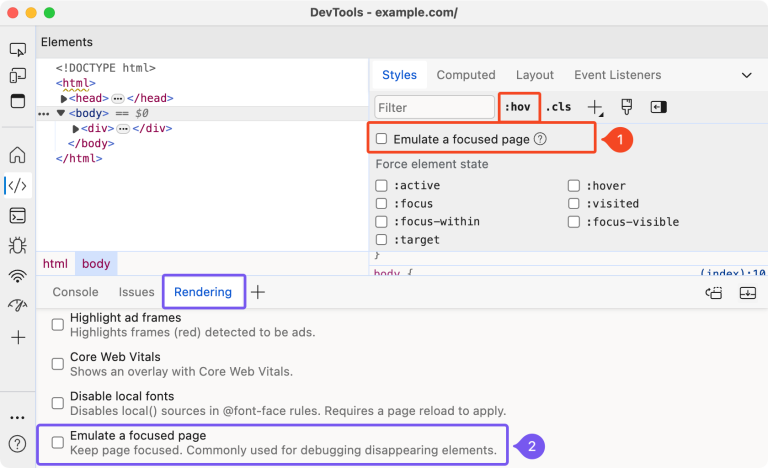The width and height of the screenshot is (768, 468).
Task: Collapse the body element node
Action: click(60, 113)
